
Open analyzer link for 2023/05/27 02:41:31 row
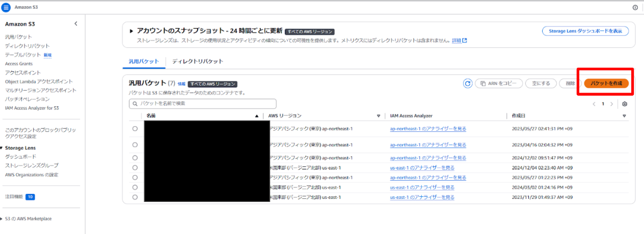[x=428, y=129]
